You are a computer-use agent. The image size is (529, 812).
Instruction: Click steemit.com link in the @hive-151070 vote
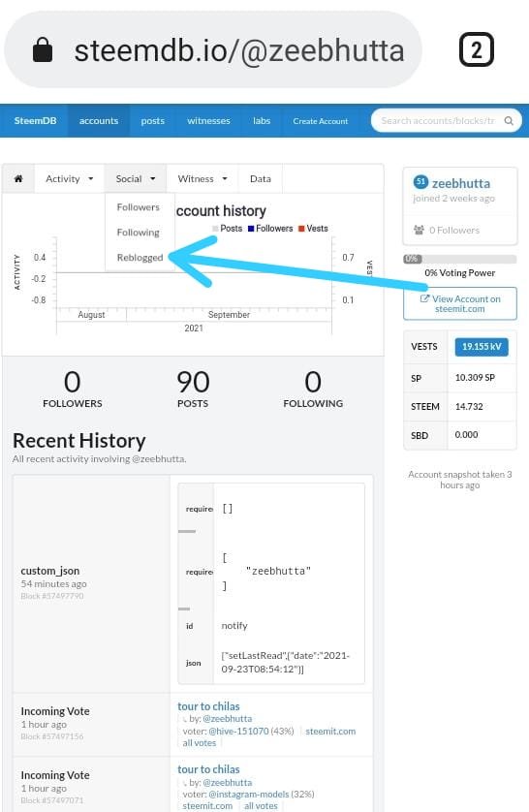[x=330, y=732]
